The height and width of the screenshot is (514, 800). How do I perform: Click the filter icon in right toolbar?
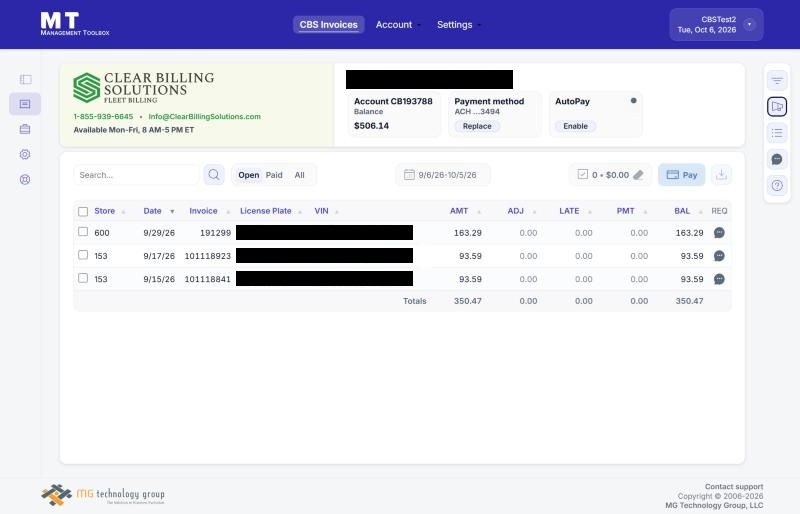(777, 80)
